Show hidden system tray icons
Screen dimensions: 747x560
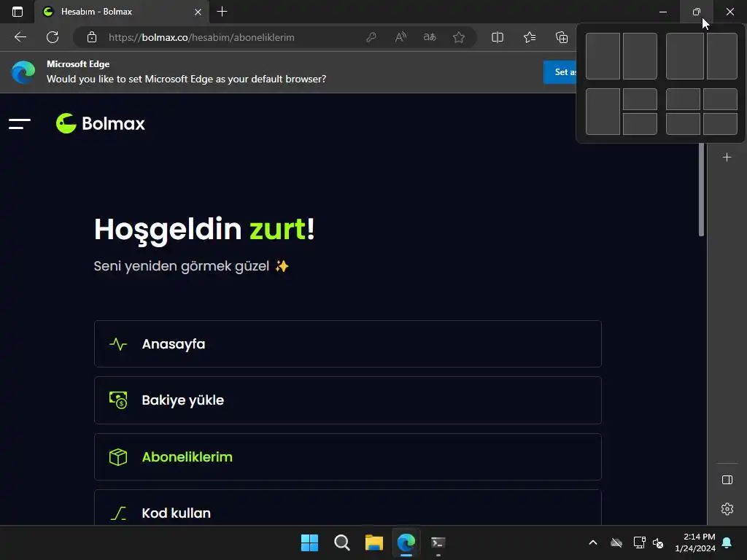click(593, 542)
